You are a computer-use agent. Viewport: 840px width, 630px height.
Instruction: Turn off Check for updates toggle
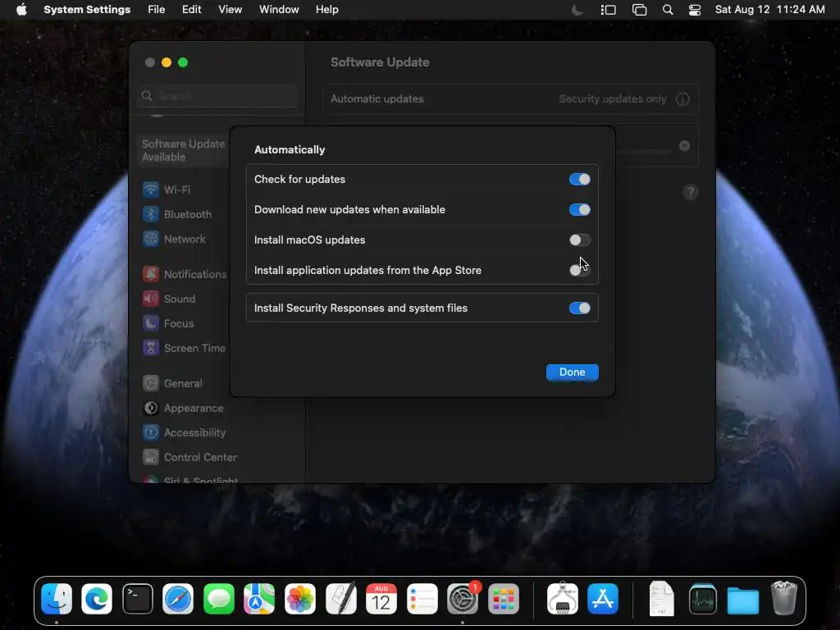(x=579, y=179)
